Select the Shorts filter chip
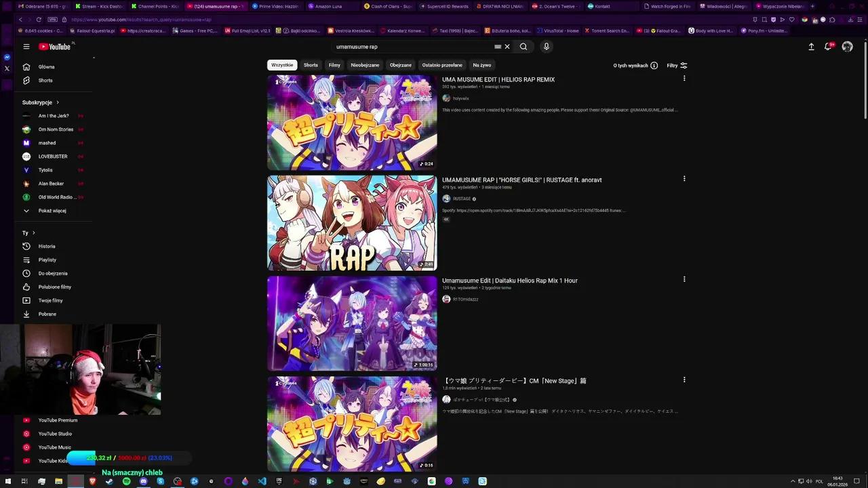 311,65
